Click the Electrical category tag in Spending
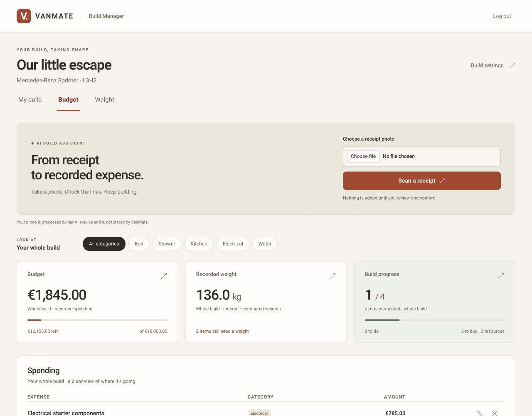 pyautogui.click(x=259, y=413)
